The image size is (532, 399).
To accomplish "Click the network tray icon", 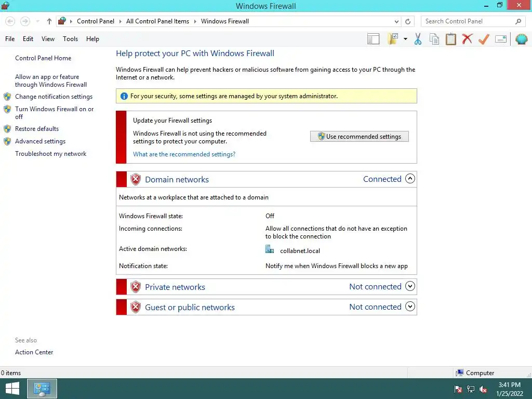I will click(x=471, y=389).
